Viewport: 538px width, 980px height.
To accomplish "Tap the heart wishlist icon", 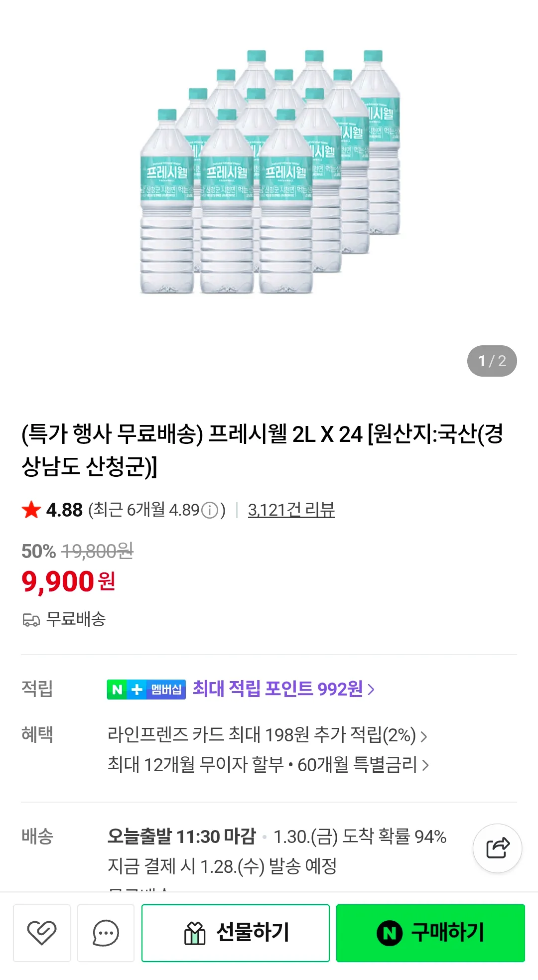I will point(42,933).
